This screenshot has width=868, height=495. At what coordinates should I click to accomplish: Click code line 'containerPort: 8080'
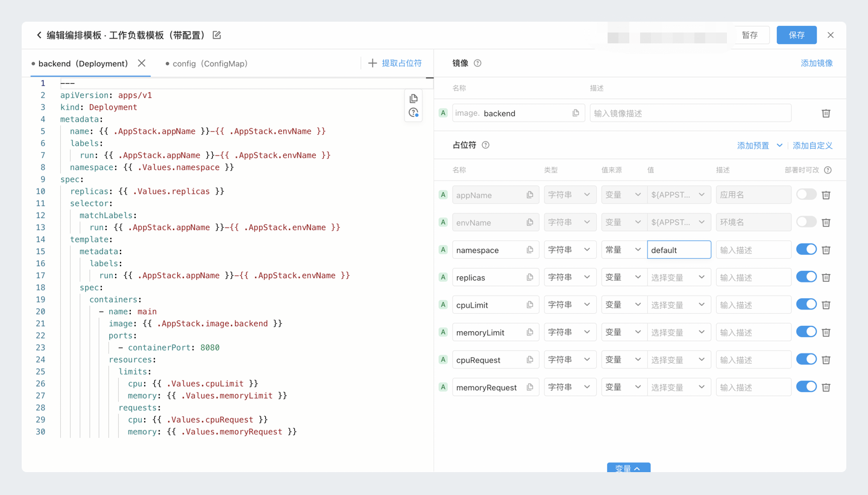tap(169, 347)
